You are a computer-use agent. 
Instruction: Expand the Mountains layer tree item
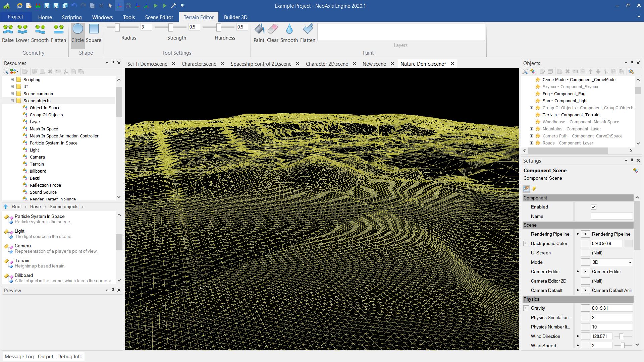tap(531, 129)
